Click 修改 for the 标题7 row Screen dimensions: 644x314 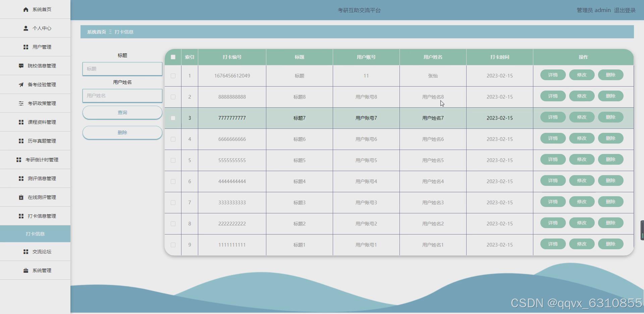pyautogui.click(x=582, y=117)
